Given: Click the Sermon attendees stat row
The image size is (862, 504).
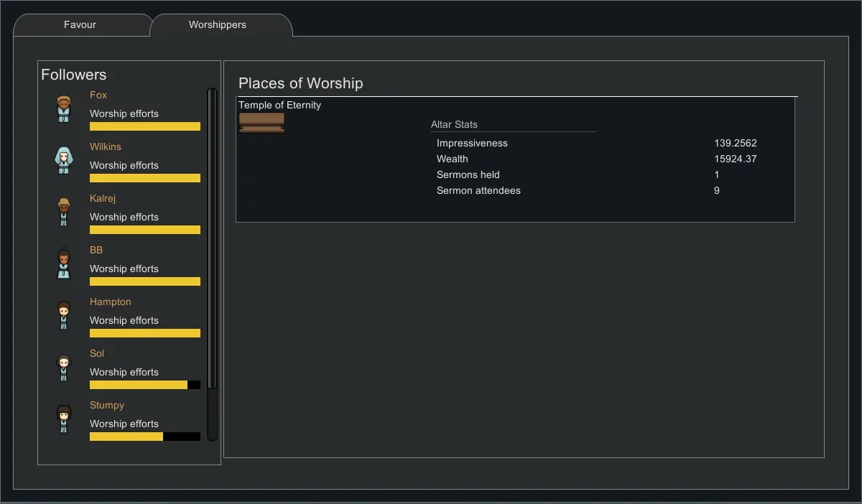Looking at the screenshot, I should (x=478, y=190).
